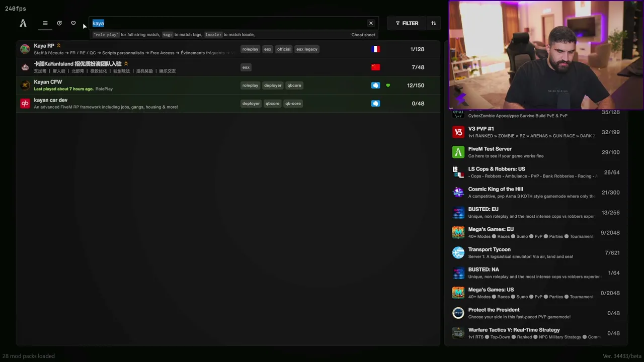Open the FILTER options
The image size is (644, 362).
tap(407, 23)
